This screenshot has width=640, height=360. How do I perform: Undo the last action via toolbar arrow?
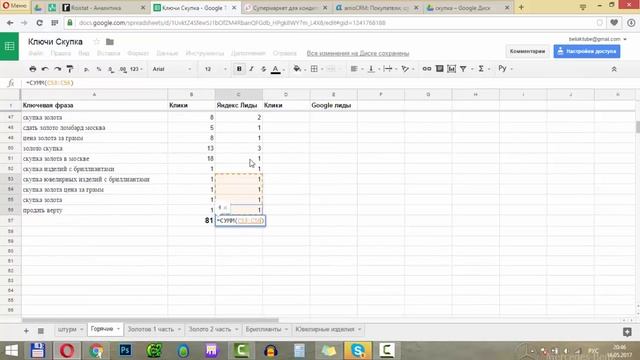45,69
